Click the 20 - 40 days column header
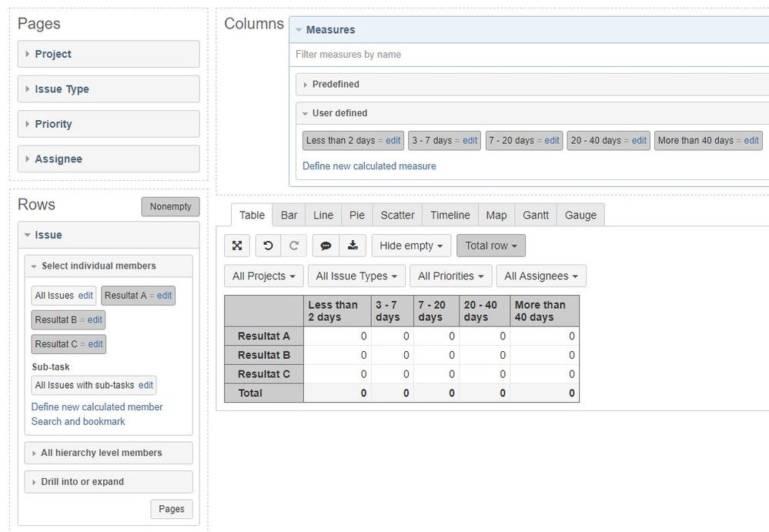The height and width of the screenshot is (532, 769). pyautogui.click(x=484, y=311)
